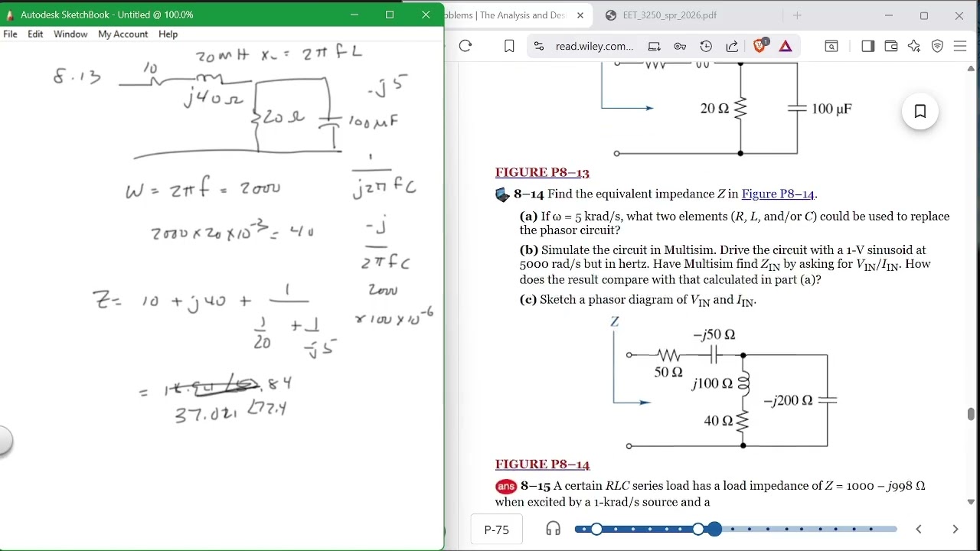Maximize the SketchBook window
The height and width of the screenshot is (551, 980).
[390, 15]
